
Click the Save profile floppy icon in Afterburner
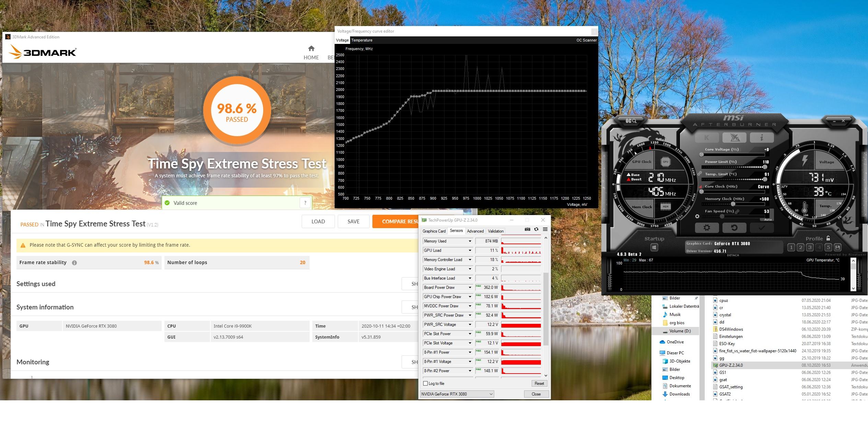(x=837, y=247)
